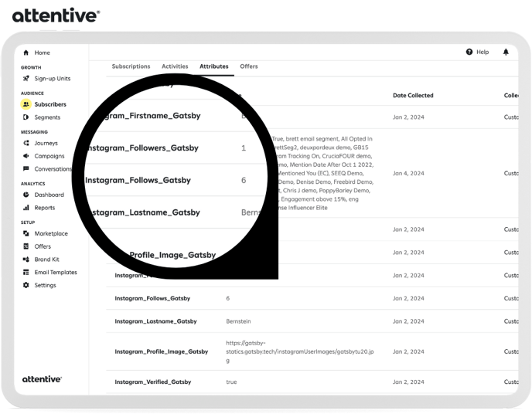Click the Settings gear icon

[x=26, y=285]
